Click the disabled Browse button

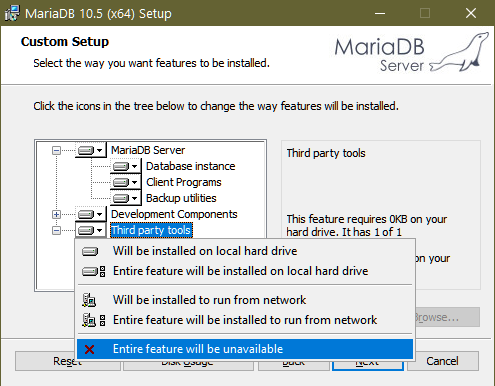pyautogui.click(x=447, y=317)
